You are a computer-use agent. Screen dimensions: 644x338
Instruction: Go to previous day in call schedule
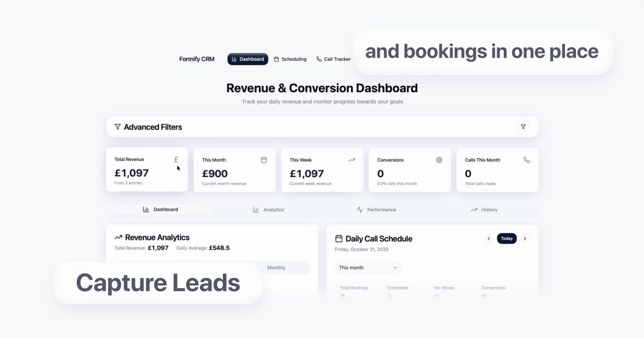click(489, 238)
